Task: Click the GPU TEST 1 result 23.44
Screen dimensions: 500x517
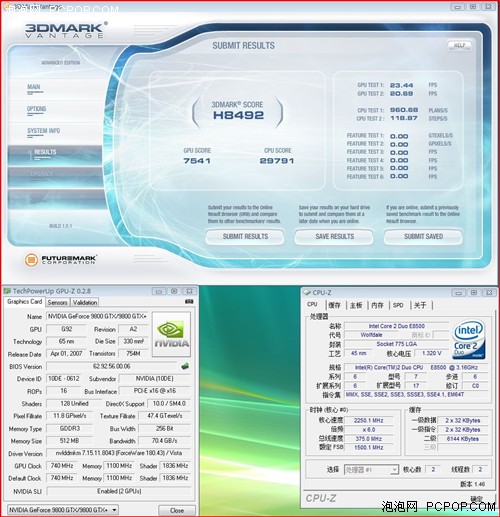Action: 401,85
